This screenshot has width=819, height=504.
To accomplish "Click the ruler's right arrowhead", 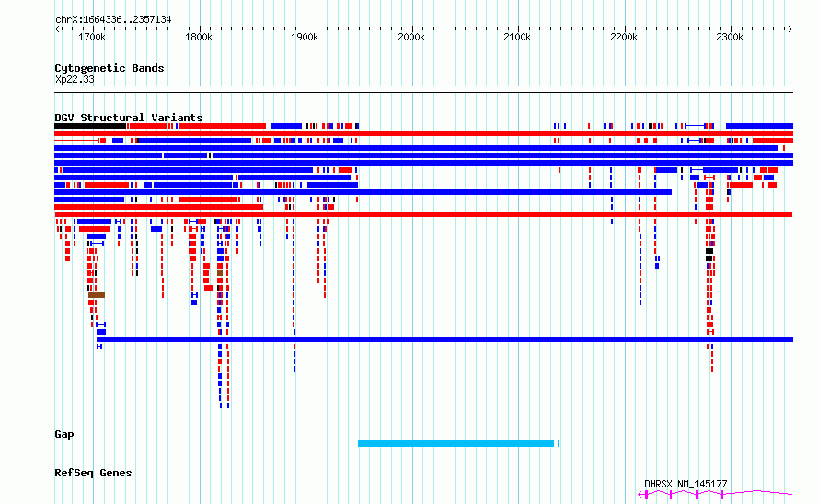I will [x=790, y=29].
